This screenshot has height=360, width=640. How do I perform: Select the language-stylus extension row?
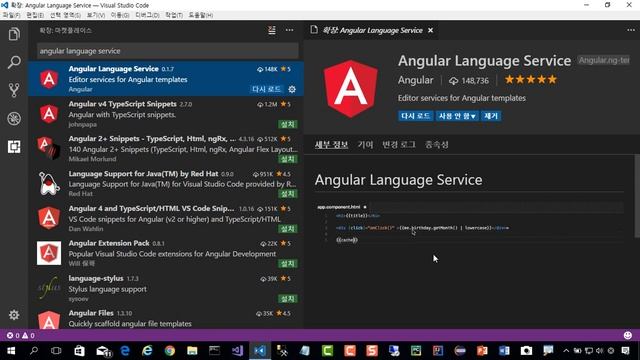coord(166,288)
